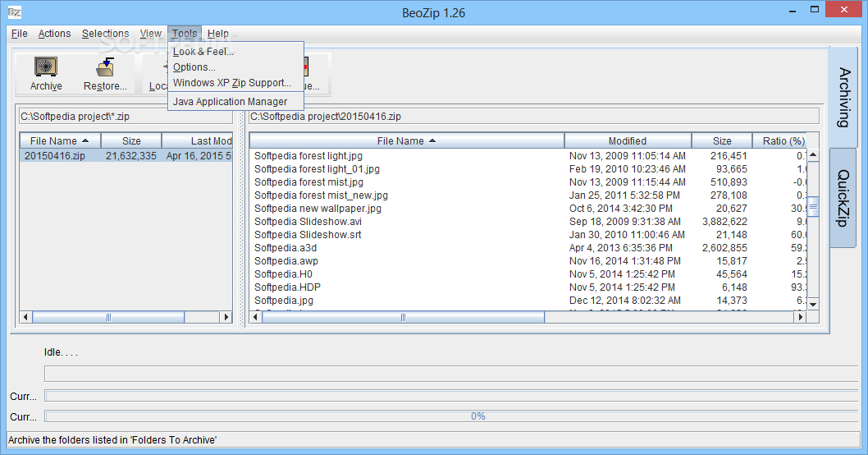Click the Idle status text

pos(61,352)
